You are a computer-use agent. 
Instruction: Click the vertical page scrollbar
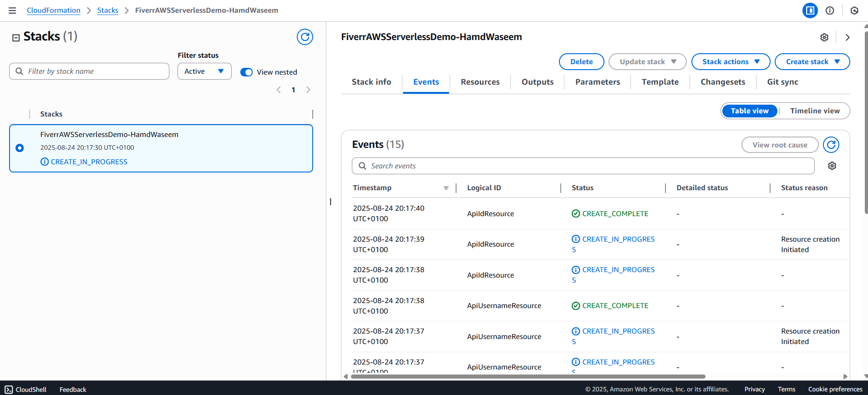(866, 123)
